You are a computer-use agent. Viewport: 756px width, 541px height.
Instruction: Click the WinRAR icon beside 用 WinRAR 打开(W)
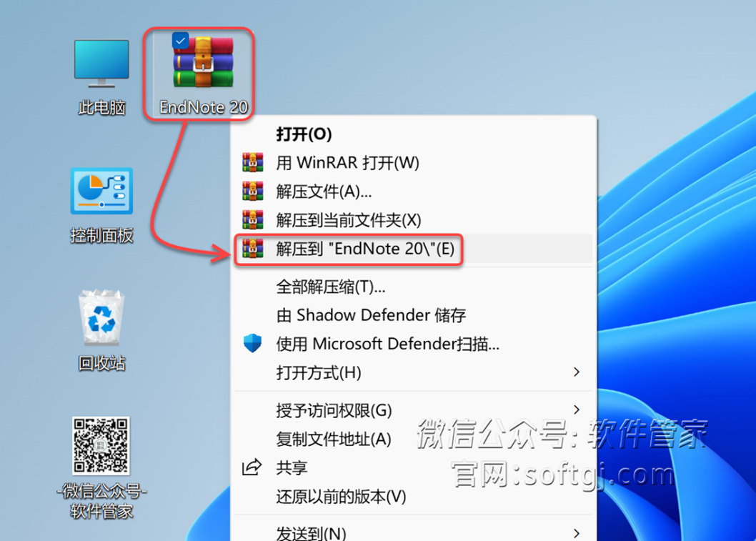tap(253, 162)
